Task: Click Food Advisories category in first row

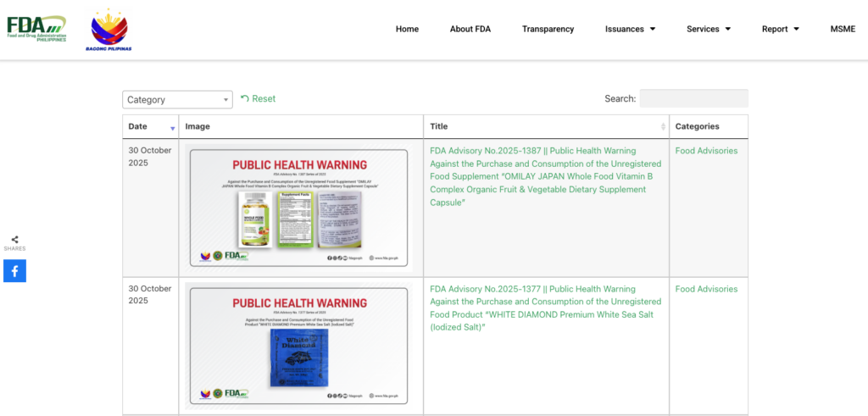Action: (x=706, y=151)
